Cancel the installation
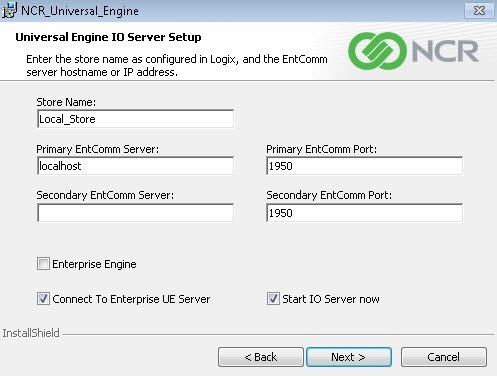 pos(444,357)
